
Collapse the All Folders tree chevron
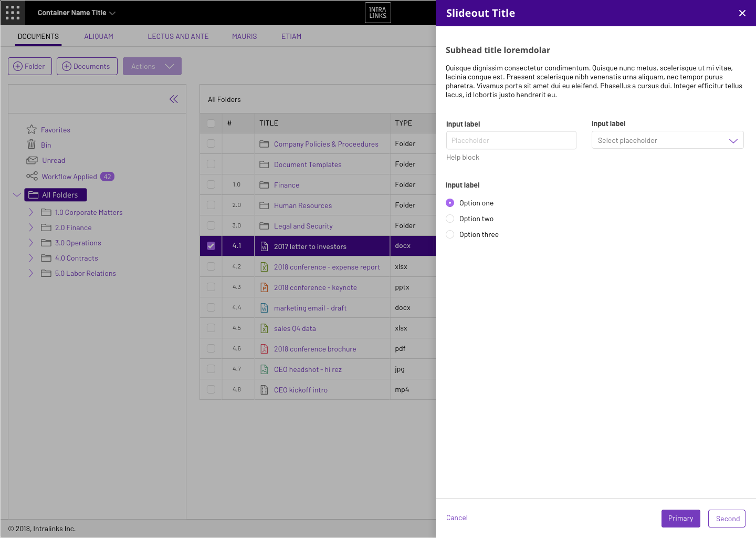tap(17, 195)
